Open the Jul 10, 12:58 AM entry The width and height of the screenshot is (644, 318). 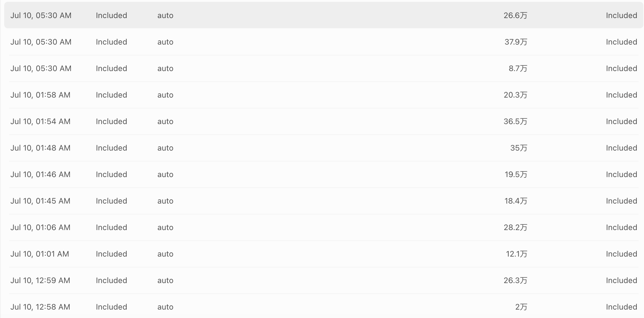pyautogui.click(x=324, y=307)
